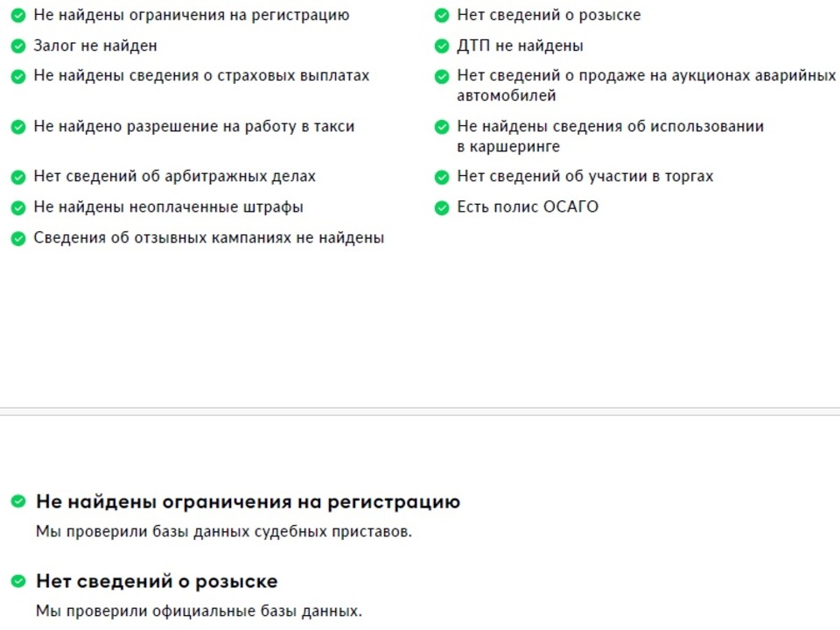Open 'Сведения об отзывных кампаниях не найдены'
The height and width of the screenshot is (630, 840).
pyautogui.click(x=208, y=238)
